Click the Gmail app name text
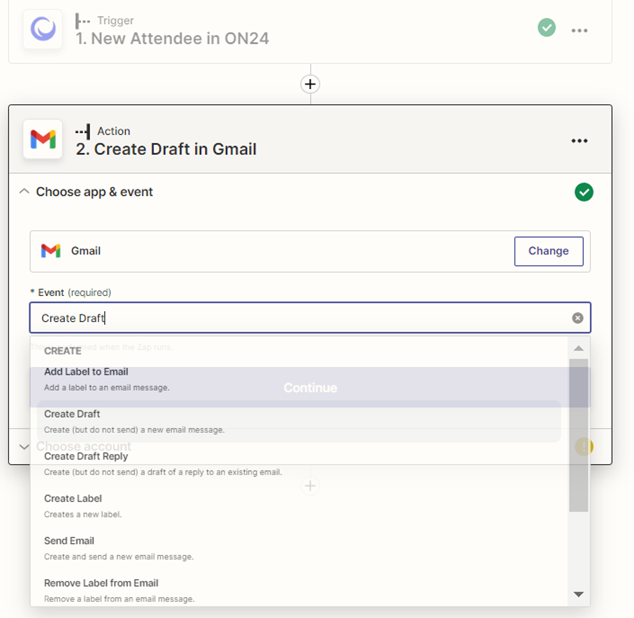634x618 pixels. click(86, 251)
